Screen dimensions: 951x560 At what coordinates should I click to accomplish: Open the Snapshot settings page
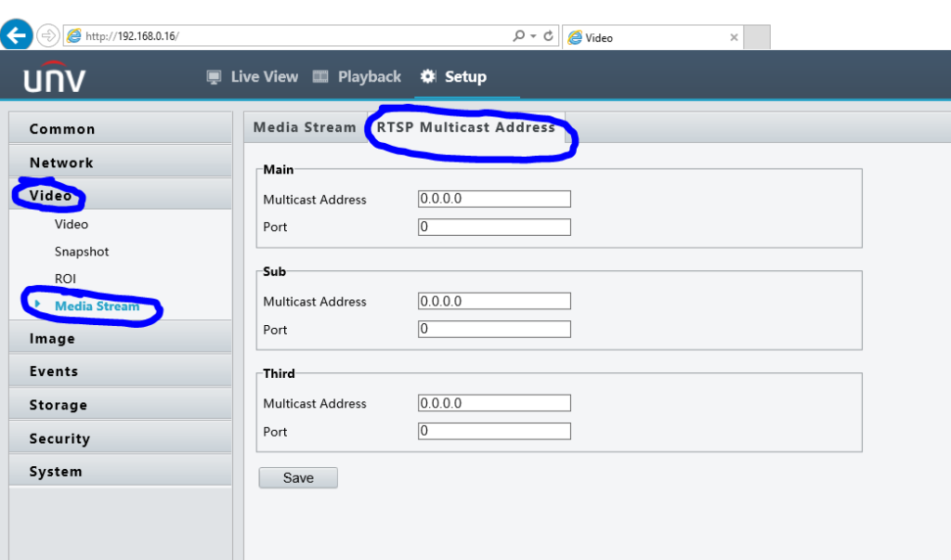81,251
